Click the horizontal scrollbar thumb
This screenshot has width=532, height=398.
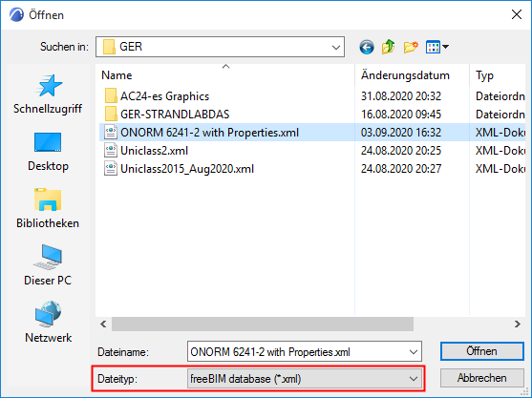[263, 325]
